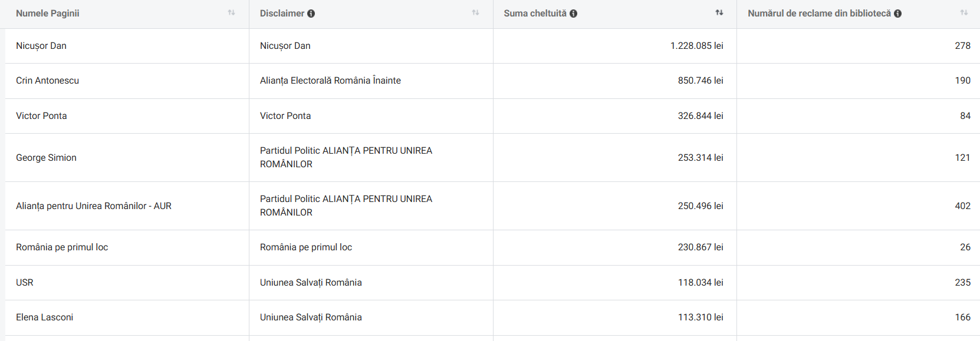Click România pe primul loc page name
The width and height of the screenshot is (980, 341).
[62, 247]
